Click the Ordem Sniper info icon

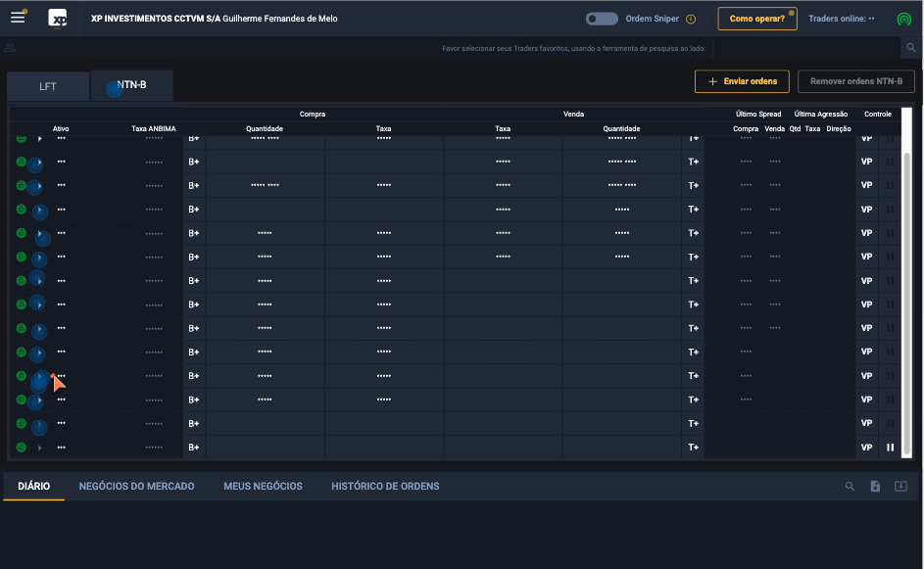691,19
